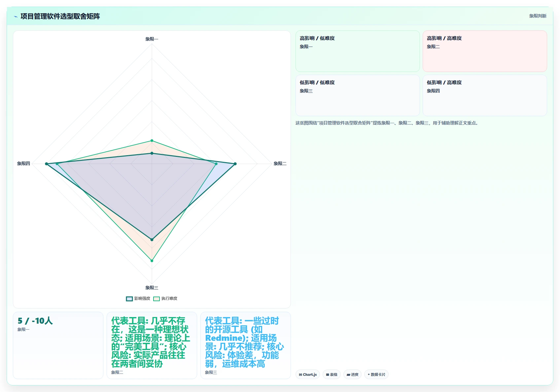Screen dimensions: 560x392
Task: Click the dark 影响强度 point on 象限一 axis
Action: [x=152, y=153]
